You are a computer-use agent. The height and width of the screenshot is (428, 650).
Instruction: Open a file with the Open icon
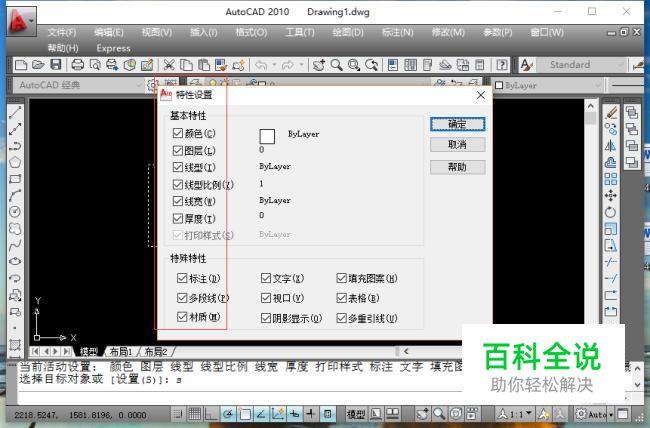tap(38, 65)
